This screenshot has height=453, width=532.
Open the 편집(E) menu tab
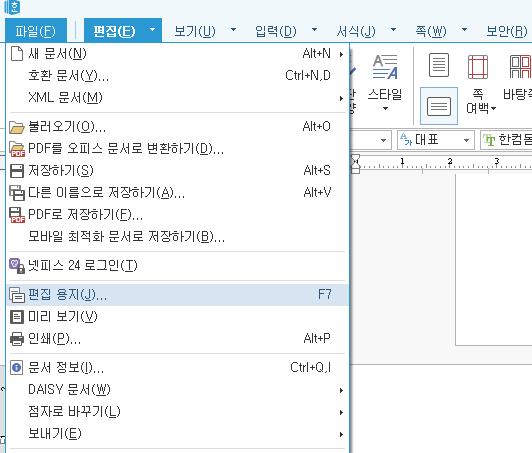coord(114,31)
